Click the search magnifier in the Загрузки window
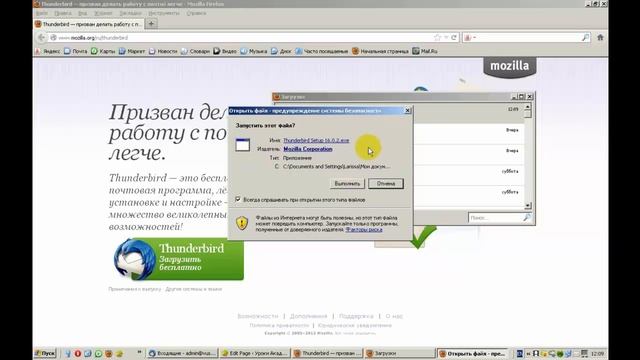The image size is (640, 360). click(527, 218)
